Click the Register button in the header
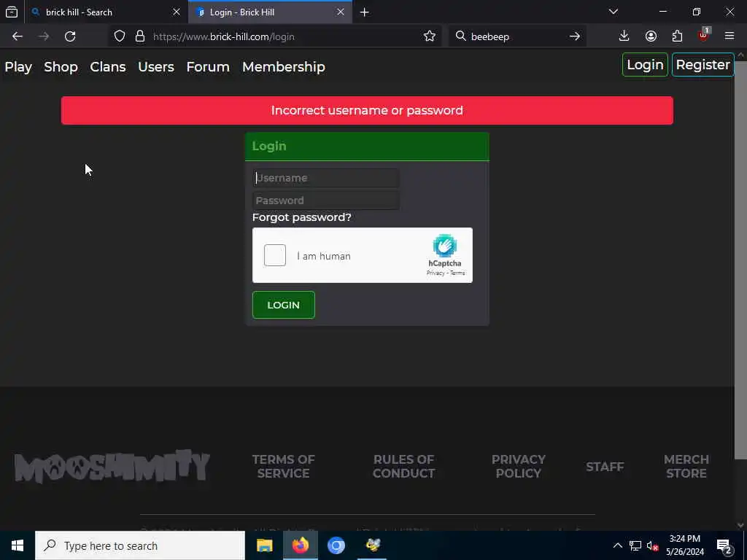Screen dimensions: 747x560 703,65
